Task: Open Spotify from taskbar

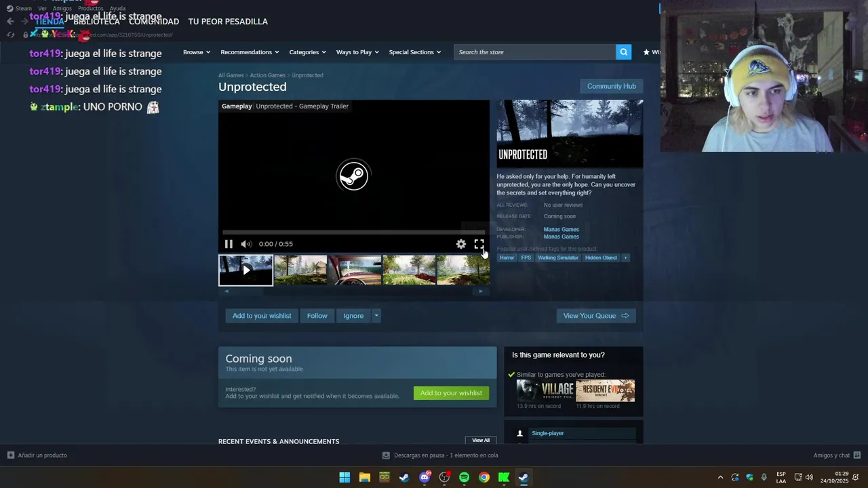Action: 464,477
